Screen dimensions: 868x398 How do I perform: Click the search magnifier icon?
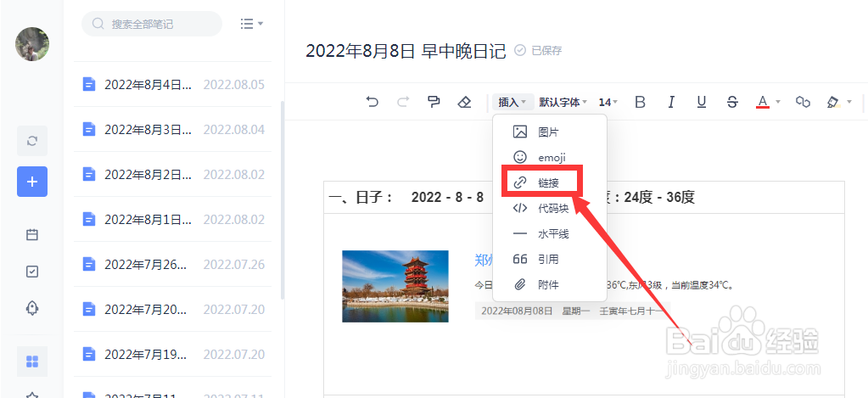coord(98,24)
